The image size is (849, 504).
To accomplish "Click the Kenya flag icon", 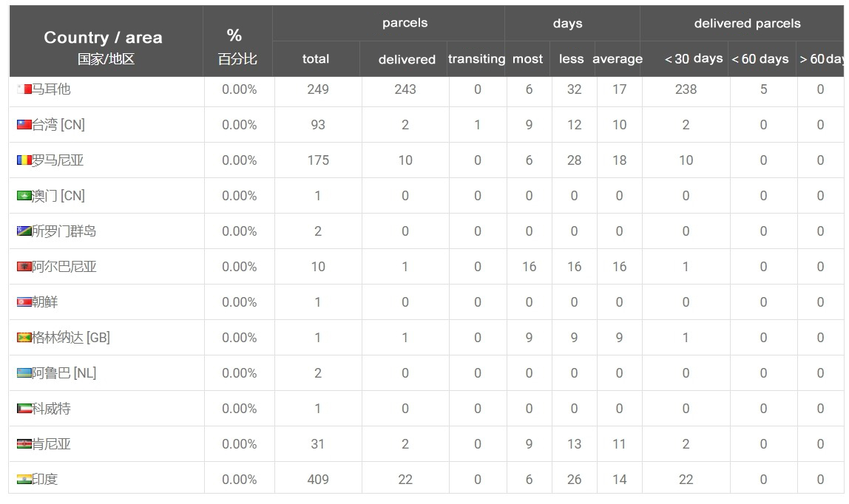I will point(24,444).
